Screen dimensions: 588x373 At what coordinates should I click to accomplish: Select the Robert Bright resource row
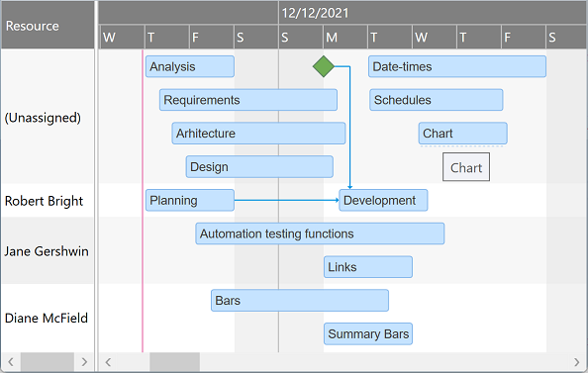48,201
